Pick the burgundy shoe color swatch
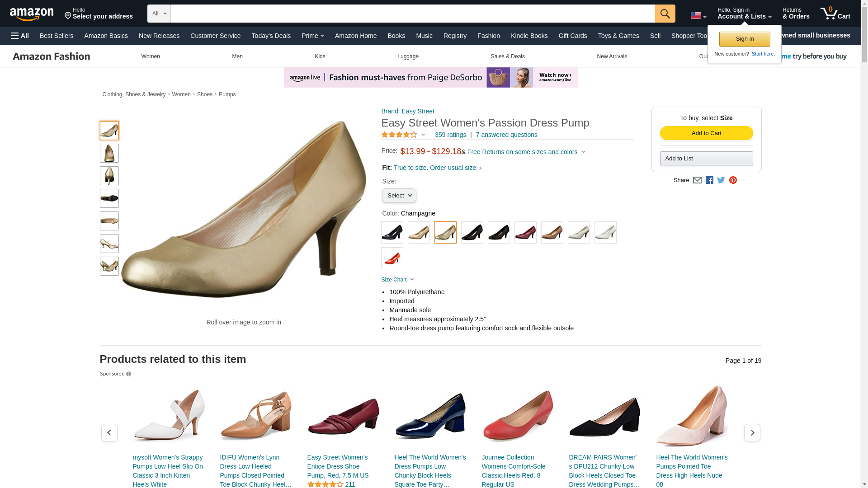This screenshot has width=868, height=488. point(525,233)
